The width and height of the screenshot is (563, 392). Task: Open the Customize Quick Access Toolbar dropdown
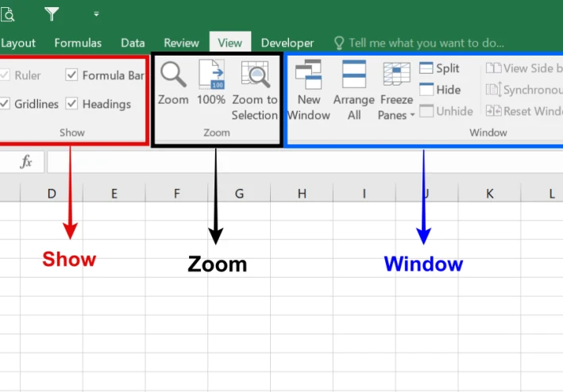pos(96,14)
